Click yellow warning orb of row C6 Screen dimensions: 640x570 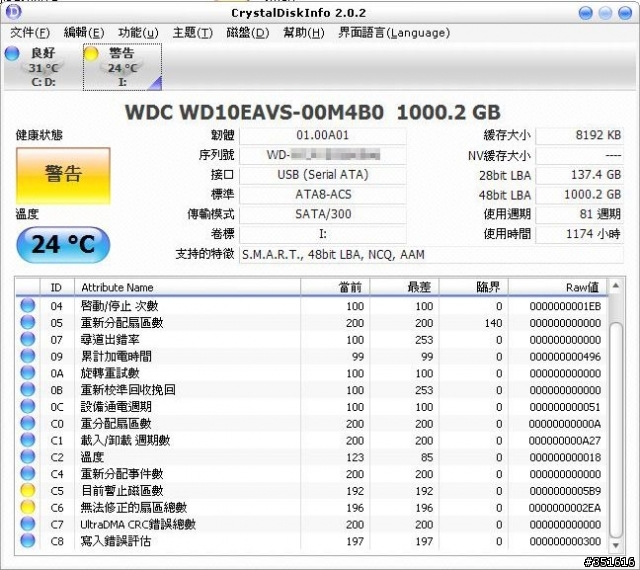28,507
